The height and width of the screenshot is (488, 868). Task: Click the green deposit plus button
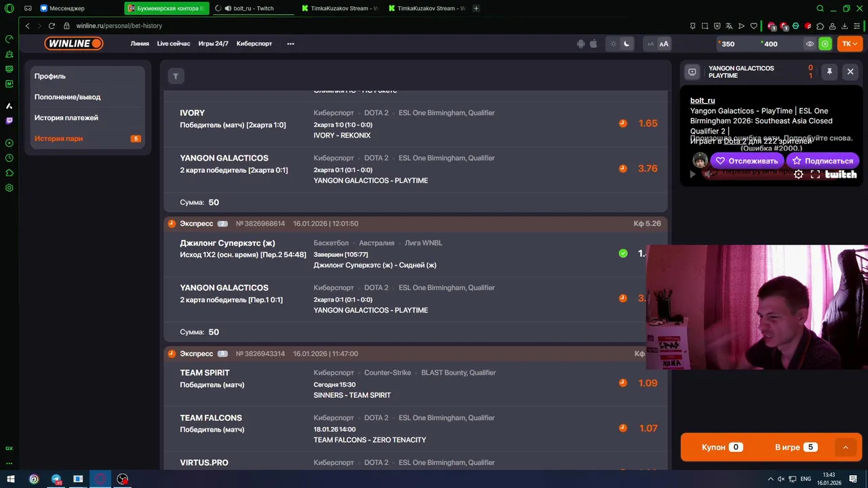[825, 44]
